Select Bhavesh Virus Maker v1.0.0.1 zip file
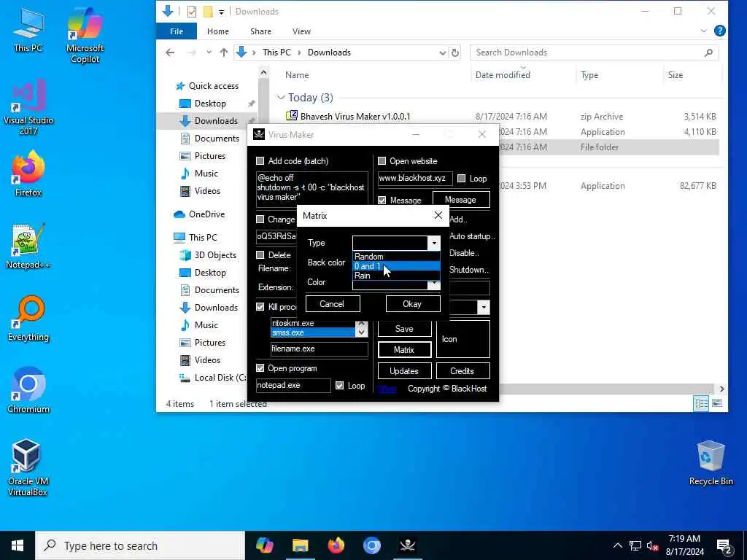The width and height of the screenshot is (747, 560). [355, 116]
